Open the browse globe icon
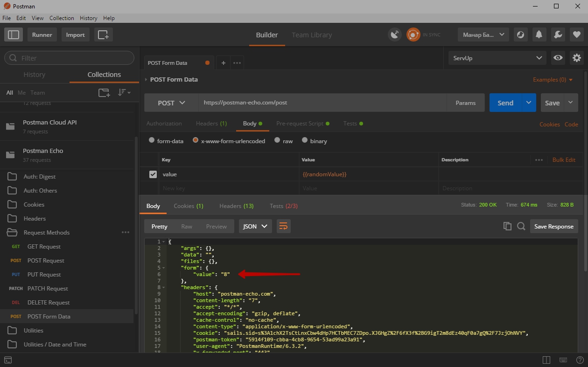This screenshot has width=588, height=367. (x=520, y=35)
